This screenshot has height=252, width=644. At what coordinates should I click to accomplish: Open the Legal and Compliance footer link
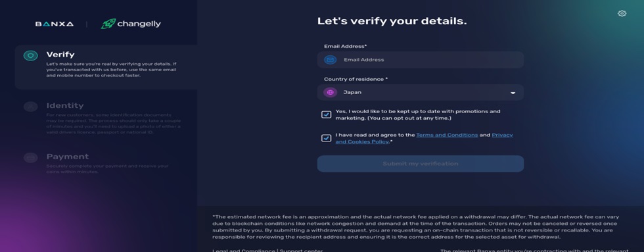(244, 251)
